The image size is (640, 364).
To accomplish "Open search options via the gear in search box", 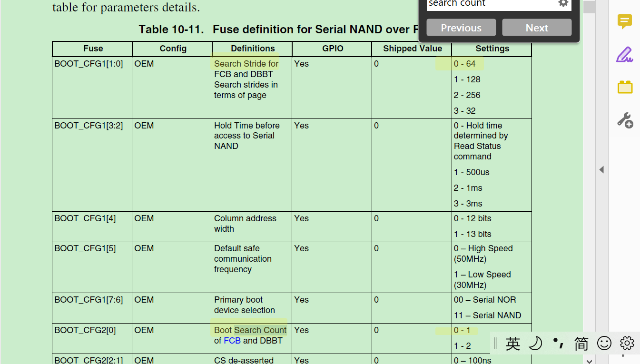I will pos(563,4).
